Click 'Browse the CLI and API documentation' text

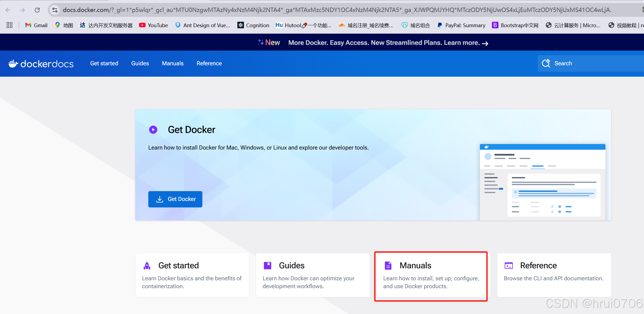point(554,278)
